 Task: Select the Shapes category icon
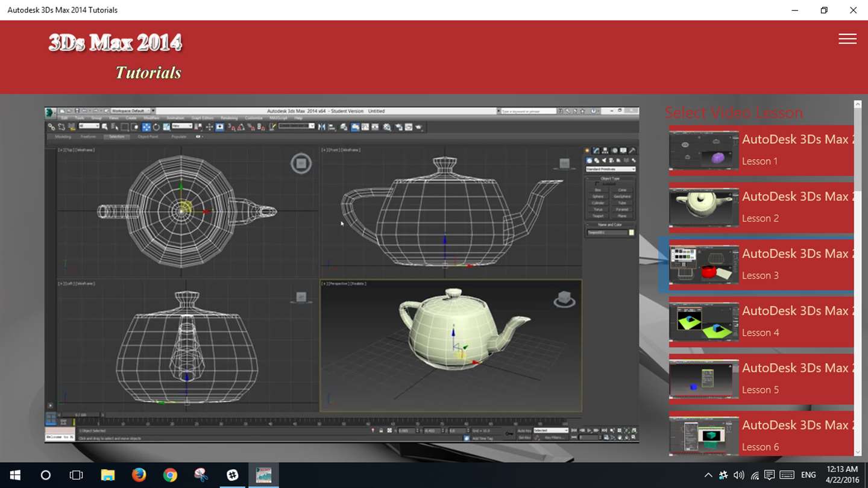(x=596, y=160)
